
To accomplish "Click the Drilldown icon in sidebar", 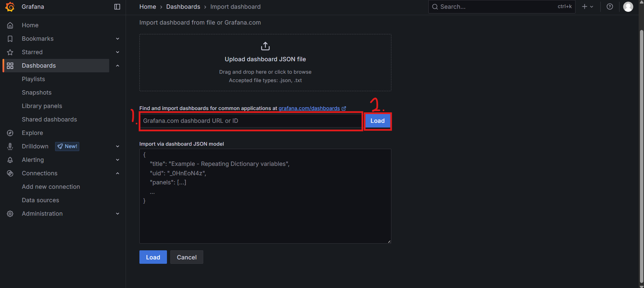I will click(10, 146).
